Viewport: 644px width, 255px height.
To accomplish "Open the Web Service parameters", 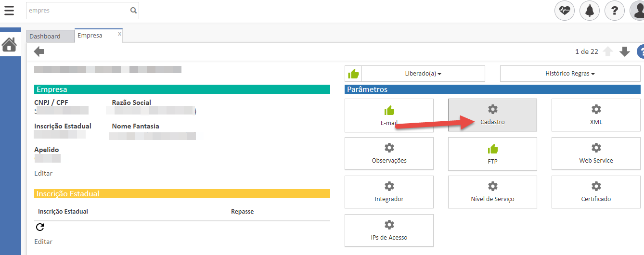I will [596, 153].
